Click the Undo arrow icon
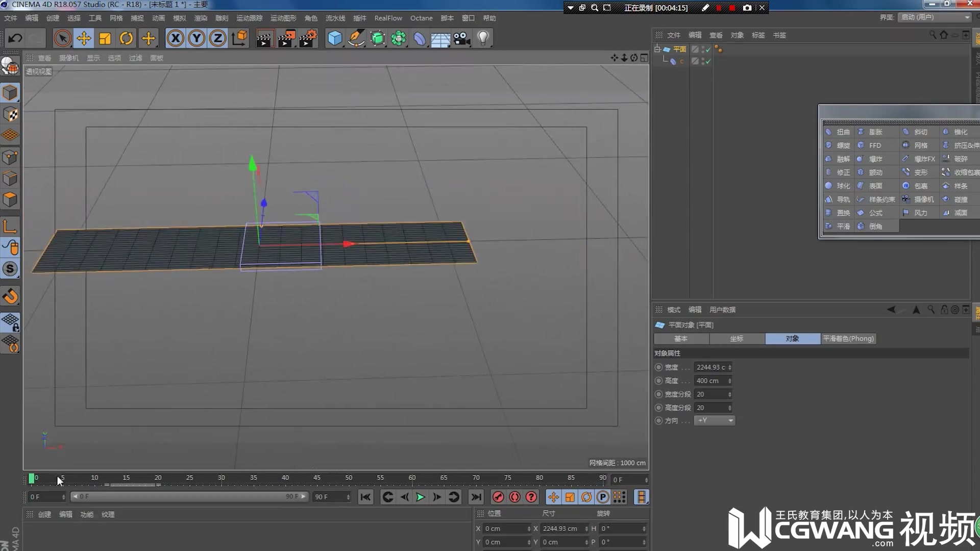This screenshot has height=551, width=980. 15,38
